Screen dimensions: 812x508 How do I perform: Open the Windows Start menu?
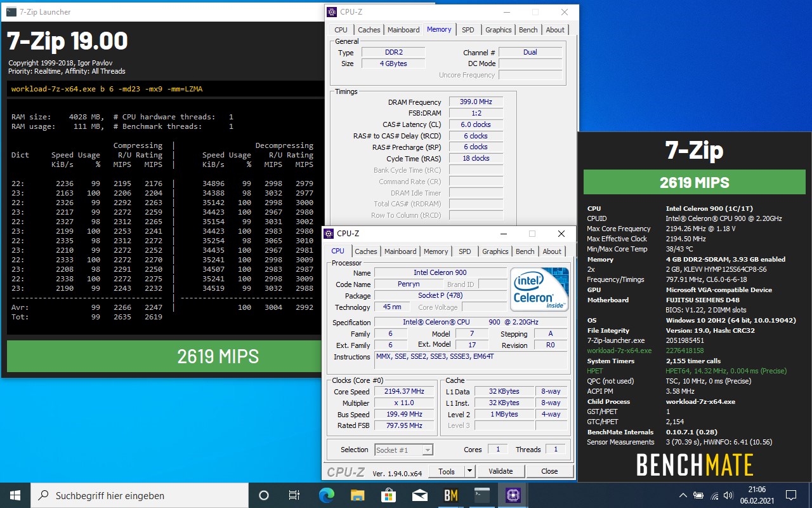pyautogui.click(x=15, y=495)
